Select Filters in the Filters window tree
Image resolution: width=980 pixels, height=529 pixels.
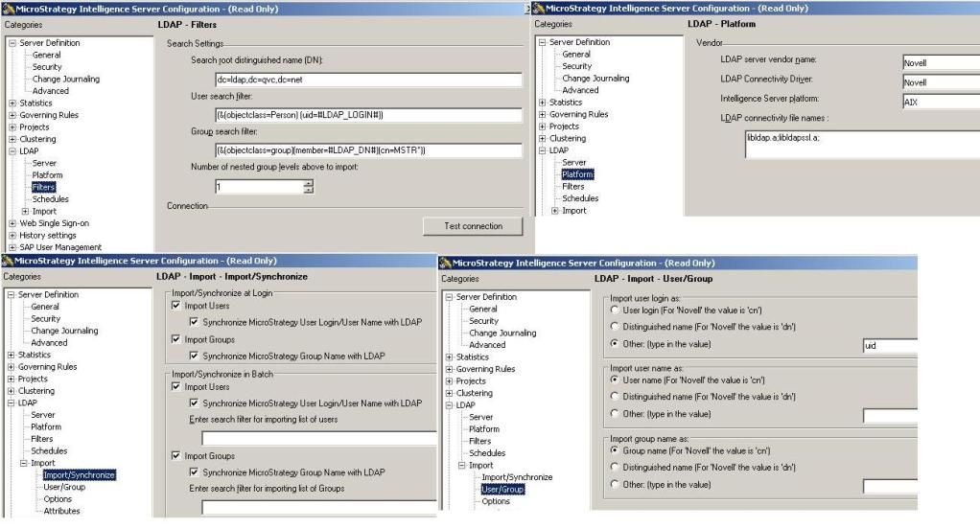coord(44,188)
